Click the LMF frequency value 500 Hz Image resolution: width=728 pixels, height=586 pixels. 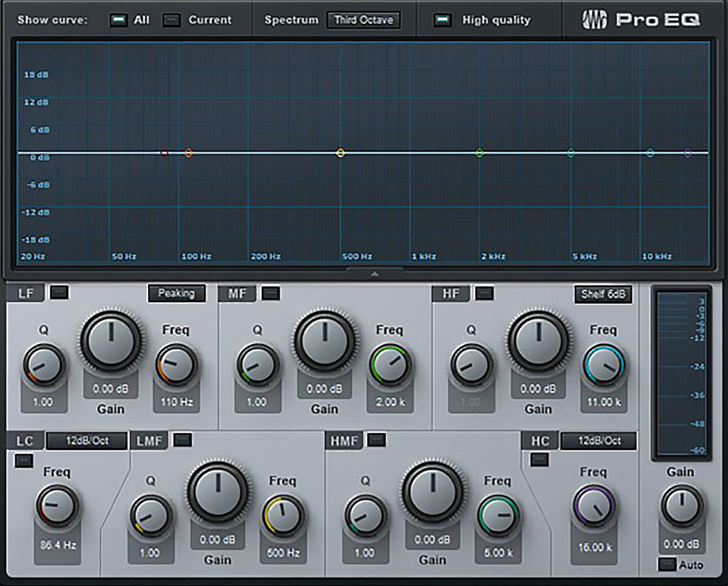click(x=283, y=553)
